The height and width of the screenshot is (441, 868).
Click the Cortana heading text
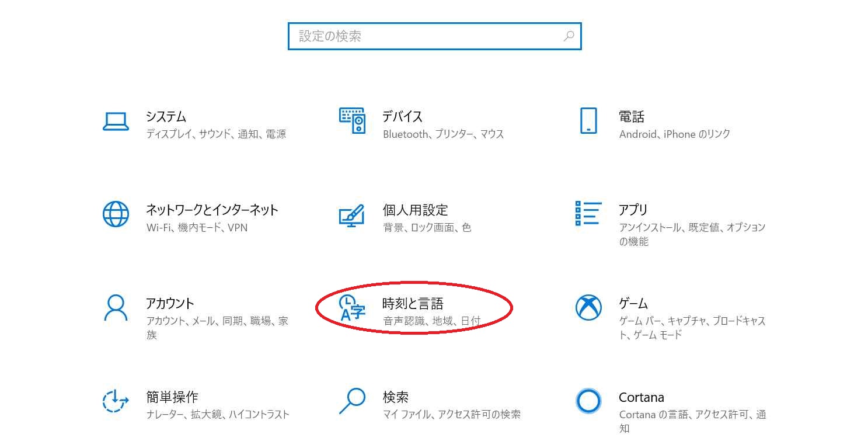click(x=641, y=397)
